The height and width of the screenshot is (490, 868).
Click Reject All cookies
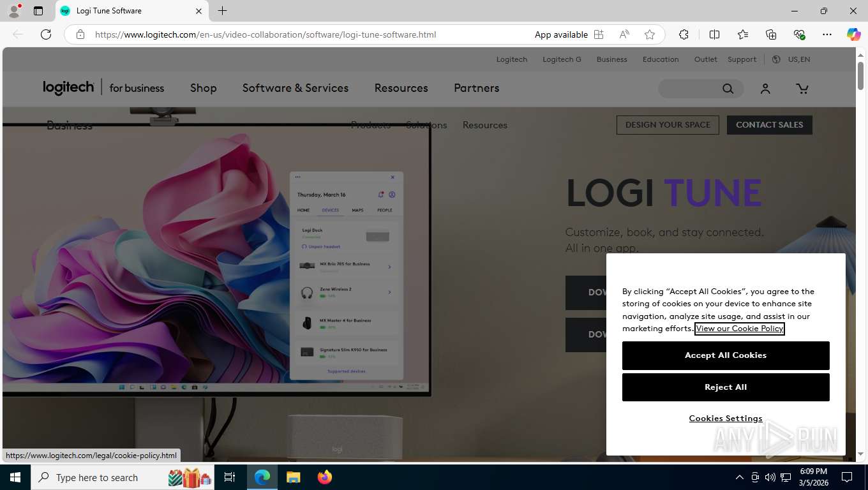[726, 387]
